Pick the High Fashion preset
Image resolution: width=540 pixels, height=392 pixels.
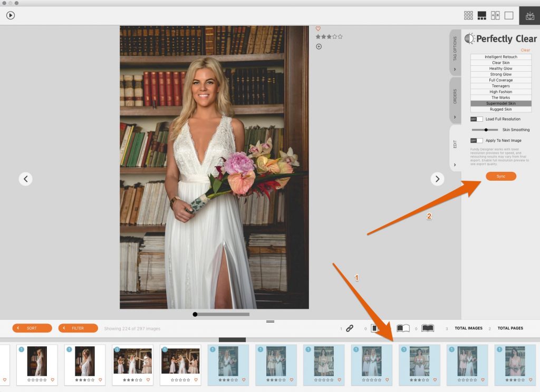coord(501,92)
